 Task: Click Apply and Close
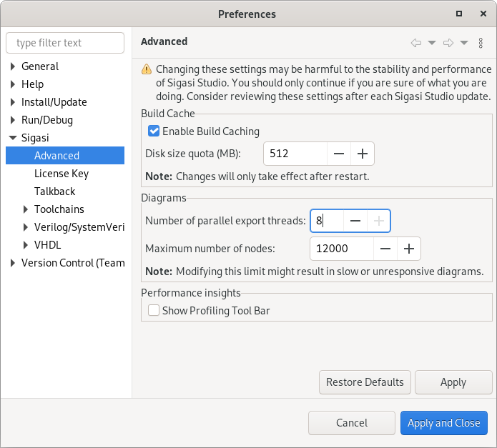coord(444,423)
